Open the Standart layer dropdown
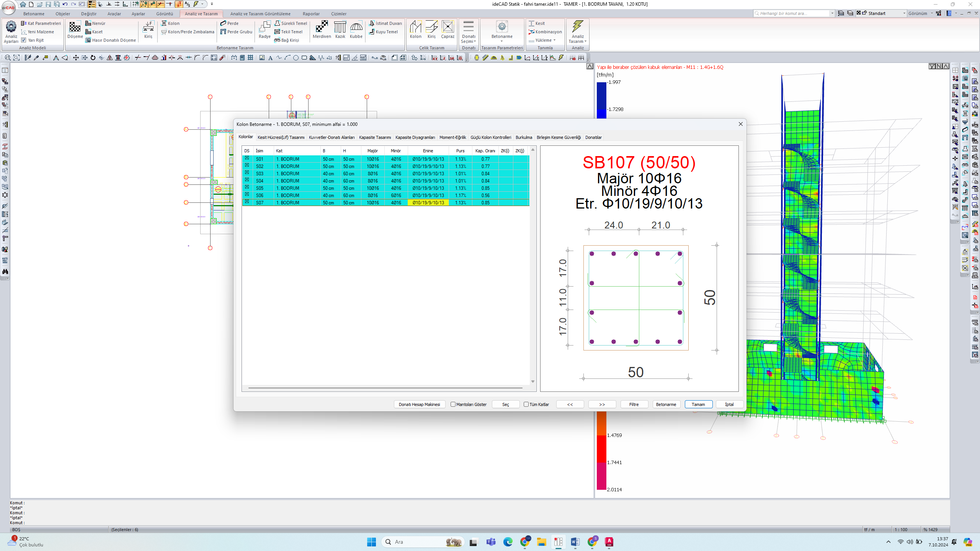 [x=905, y=13]
